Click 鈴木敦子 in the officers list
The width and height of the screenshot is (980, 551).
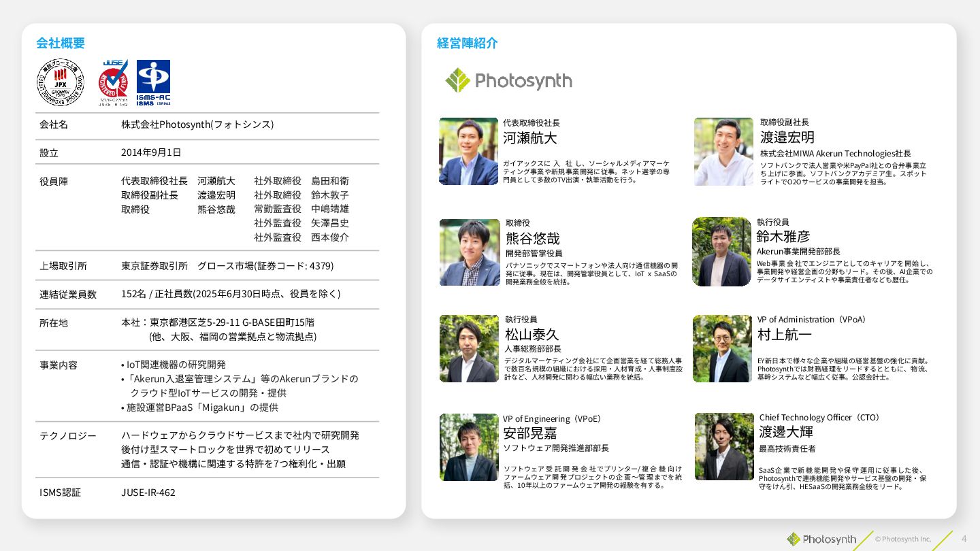(330, 195)
